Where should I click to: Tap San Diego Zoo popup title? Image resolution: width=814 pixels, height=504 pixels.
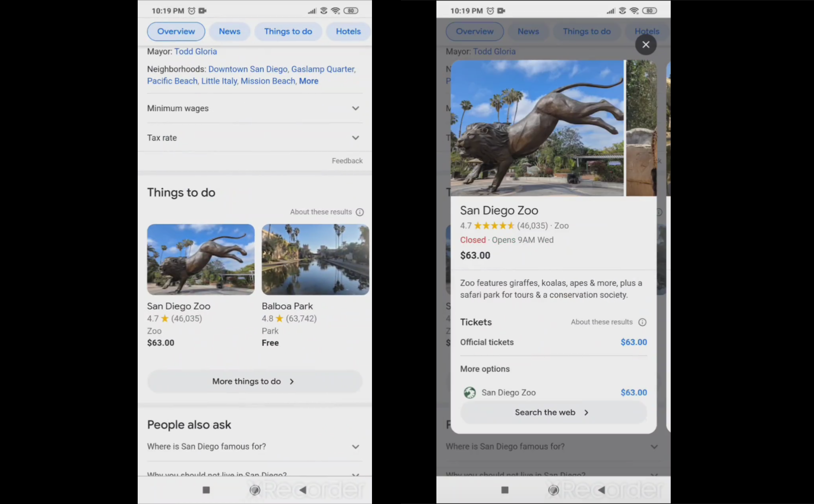[499, 210]
